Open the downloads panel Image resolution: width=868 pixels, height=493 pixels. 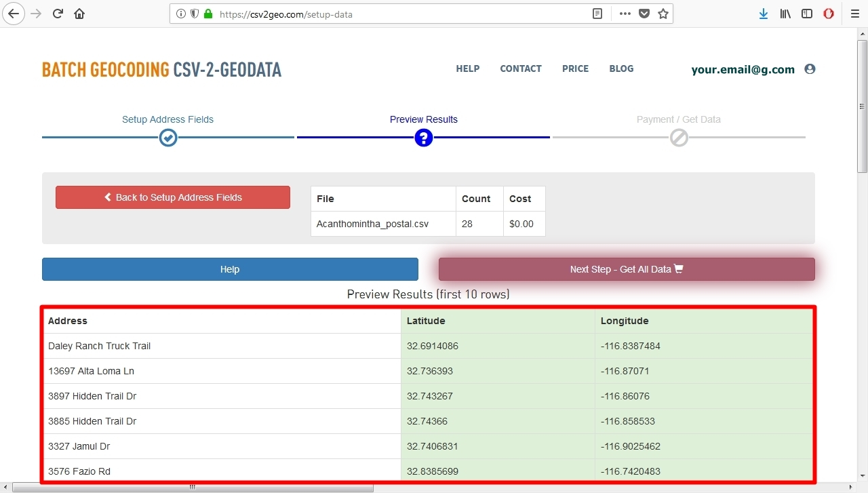point(764,14)
